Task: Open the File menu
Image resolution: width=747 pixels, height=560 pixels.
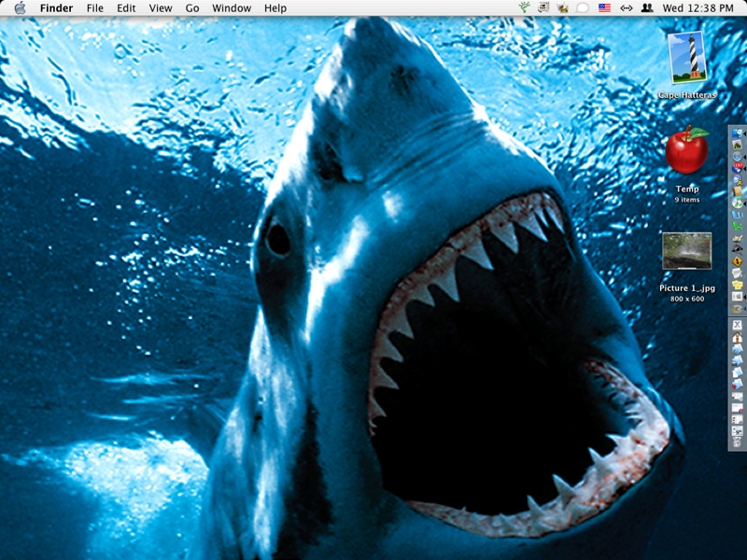Action: click(94, 8)
